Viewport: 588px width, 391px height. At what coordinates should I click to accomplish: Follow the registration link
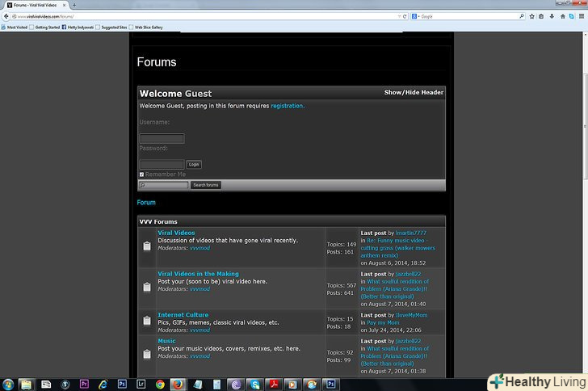click(x=288, y=106)
